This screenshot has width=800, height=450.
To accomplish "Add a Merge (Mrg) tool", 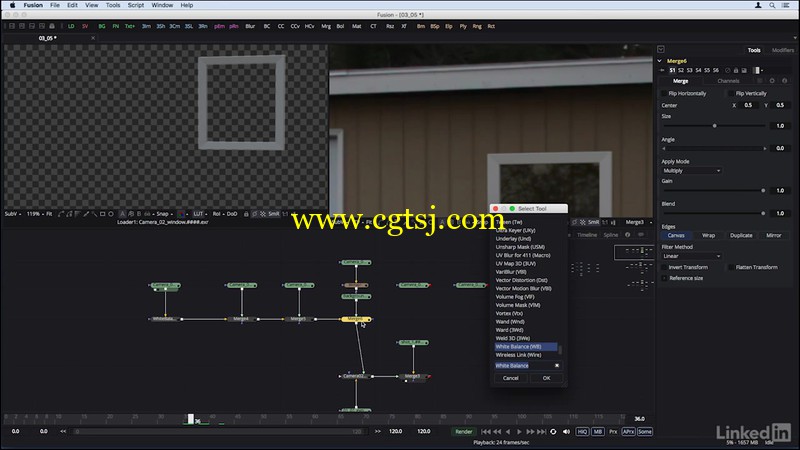I will coord(326,26).
